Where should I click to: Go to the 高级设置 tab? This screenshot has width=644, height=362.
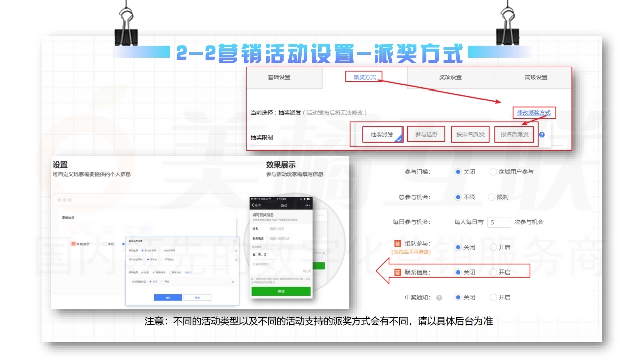tap(536, 77)
